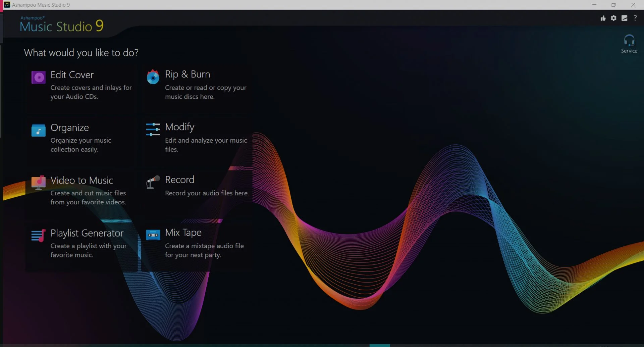
Task: Click the Rip & Burn flaming disc icon
Action: [x=153, y=77]
